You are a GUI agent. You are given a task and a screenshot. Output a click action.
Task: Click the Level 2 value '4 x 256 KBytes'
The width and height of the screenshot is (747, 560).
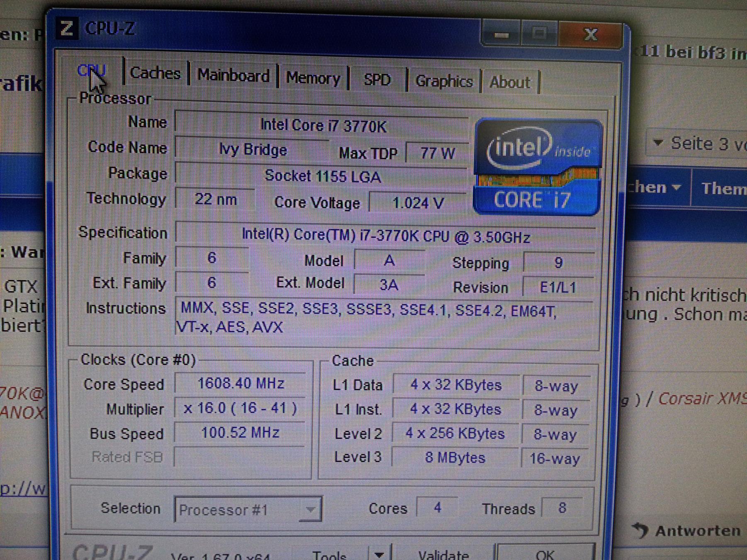(x=455, y=434)
